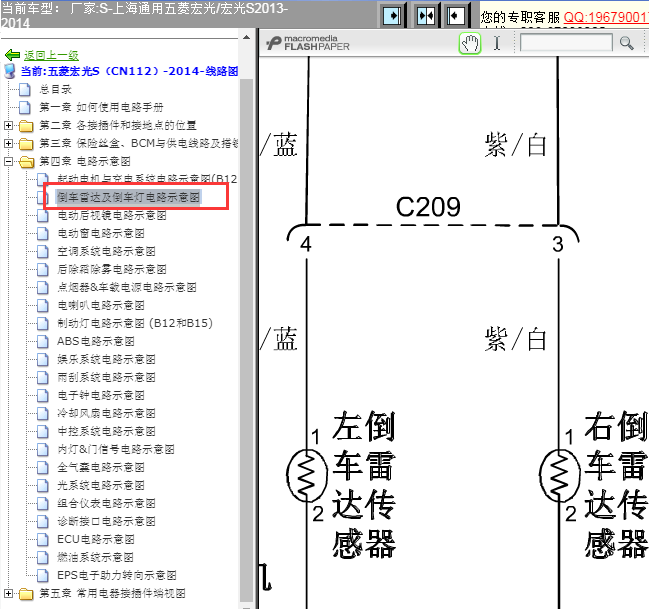The image size is (649, 609).
Task: Open 组合仪表电路示意图
Action: (x=106, y=503)
